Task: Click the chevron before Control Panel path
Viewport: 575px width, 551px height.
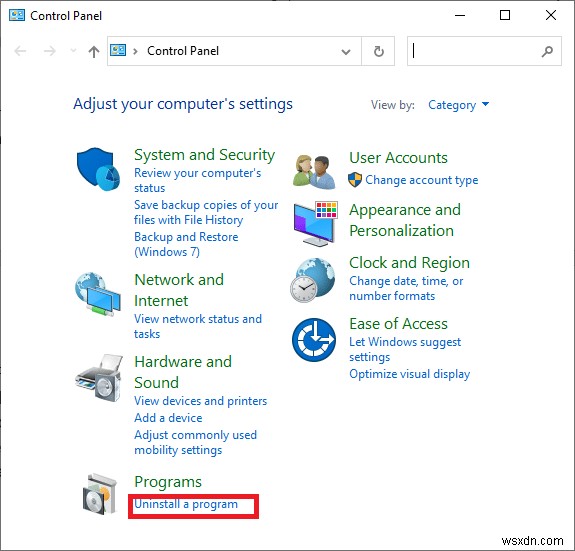Action: 136,51
